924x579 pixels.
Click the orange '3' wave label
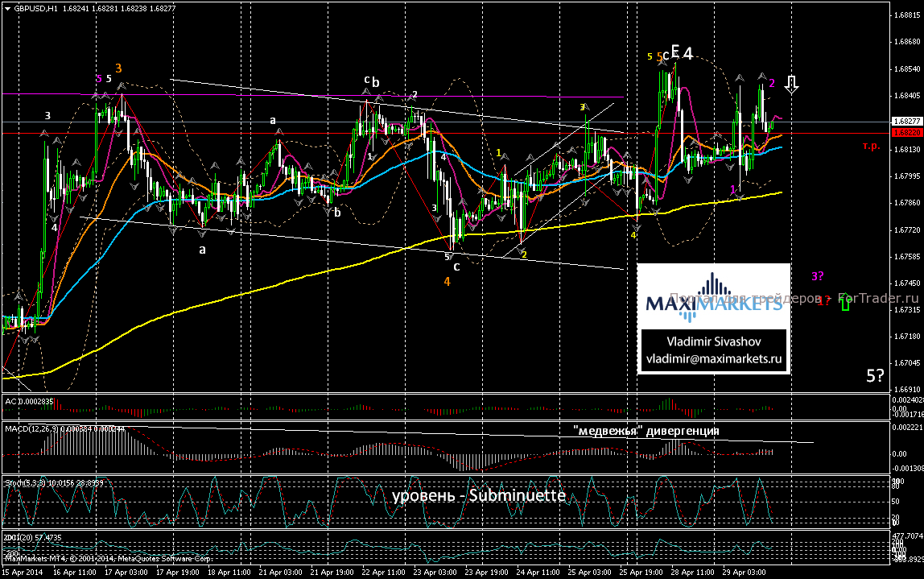pos(118,68)
